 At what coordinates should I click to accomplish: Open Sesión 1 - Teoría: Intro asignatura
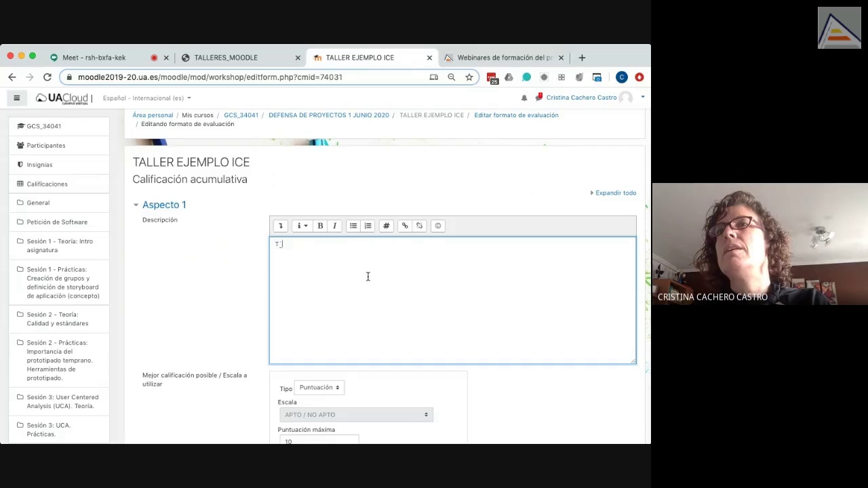tap(58, 245)
